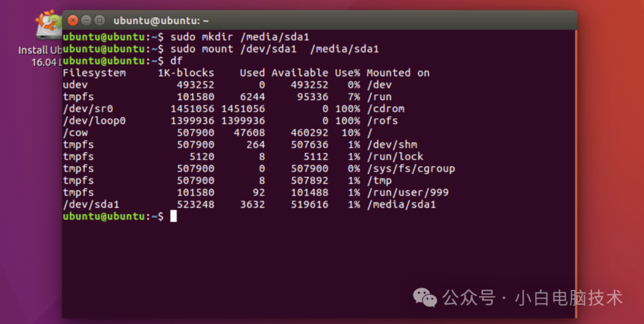Click the 507892 available value
This screenshot has width=644, height=324.
309,181
